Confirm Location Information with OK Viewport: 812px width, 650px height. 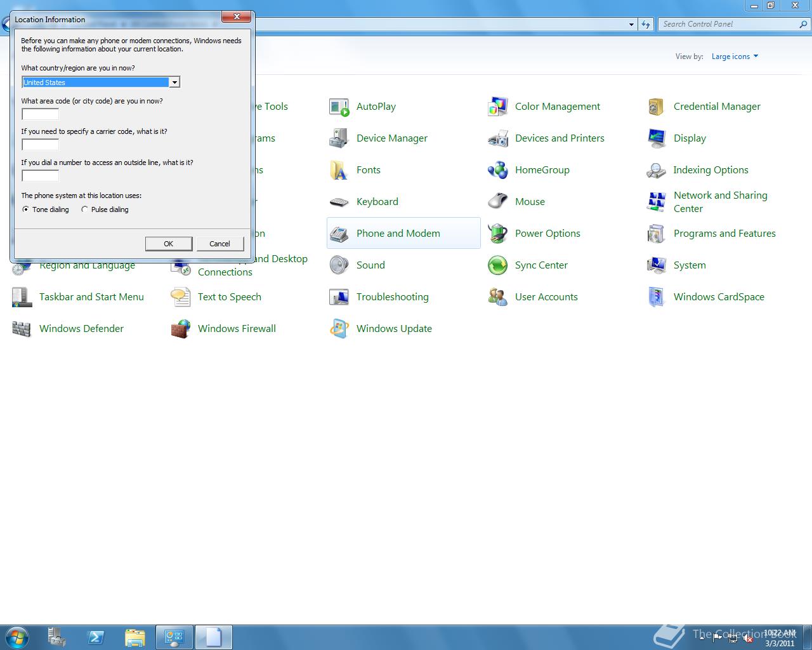pyautogui.click(x=169, y=244)
